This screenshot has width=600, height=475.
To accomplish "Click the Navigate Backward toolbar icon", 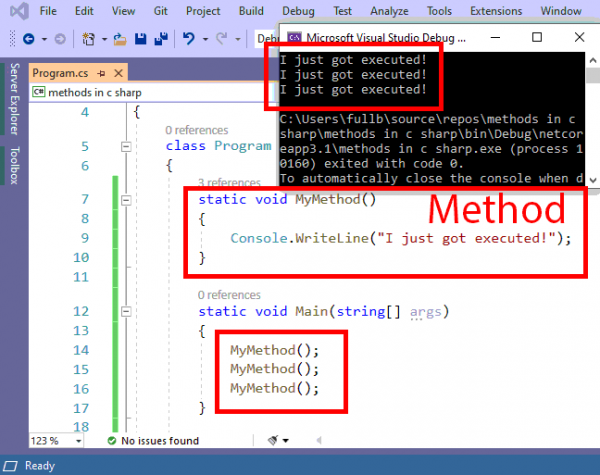I will pyautogui.click(x=27, y=40).
